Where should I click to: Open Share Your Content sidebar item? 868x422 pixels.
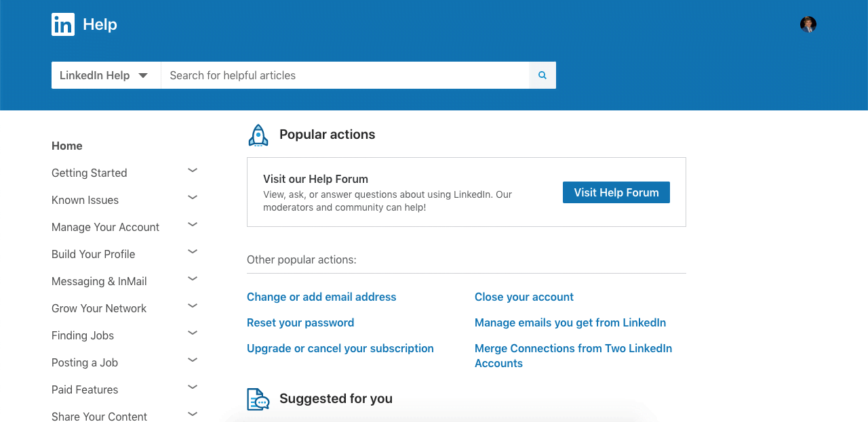click(99, 417)
